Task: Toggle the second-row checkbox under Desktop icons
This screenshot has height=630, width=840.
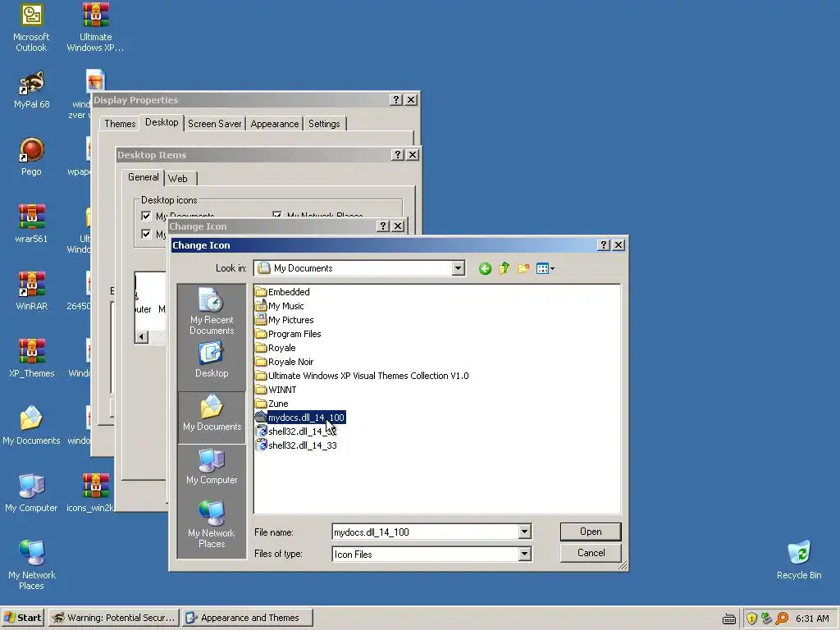Action: coord(146,234)
